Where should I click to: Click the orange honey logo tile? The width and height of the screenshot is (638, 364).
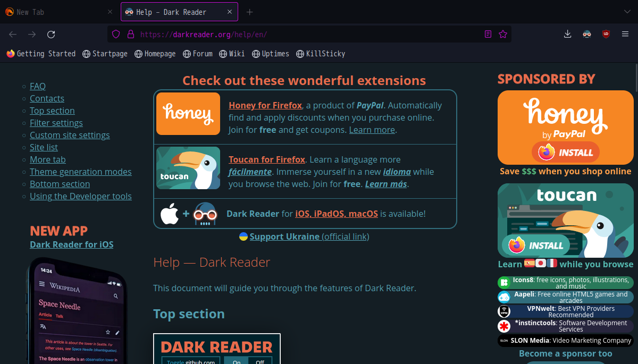click(188, 114)
